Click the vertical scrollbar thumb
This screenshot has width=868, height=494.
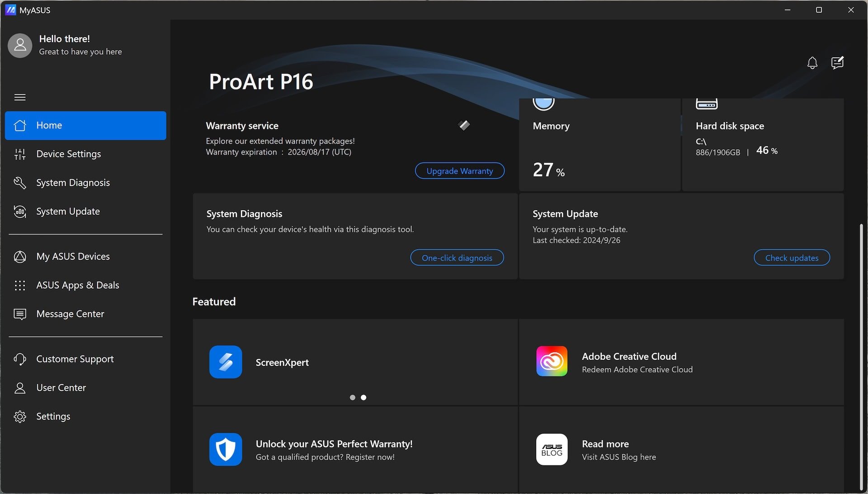[862, 356]
